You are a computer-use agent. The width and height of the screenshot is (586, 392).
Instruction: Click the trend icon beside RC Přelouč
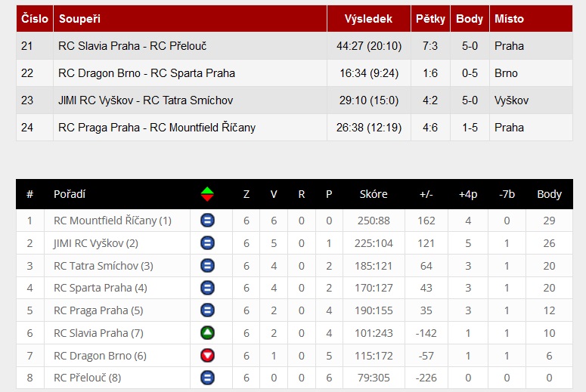pyautogui.click(x=207, y=378)
